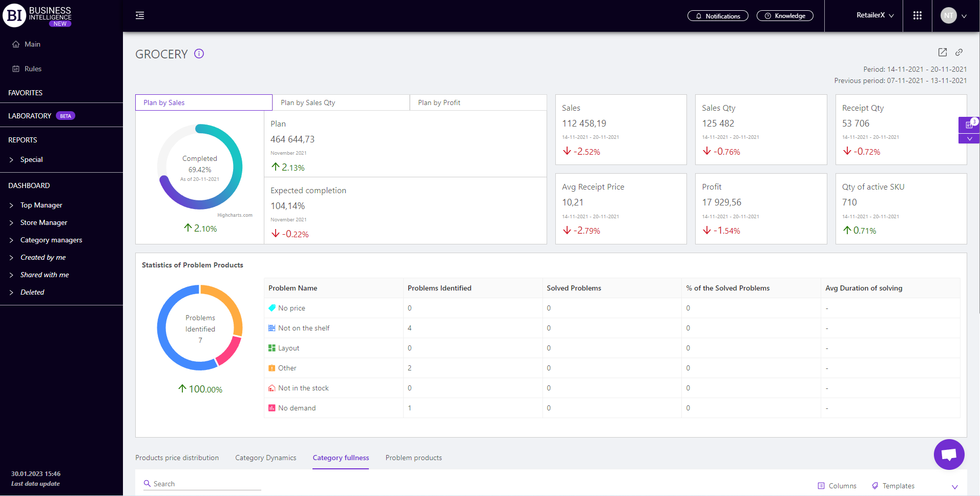The image size is (980, 496).
Task: Click the Search input field
Action: (205, 484)
